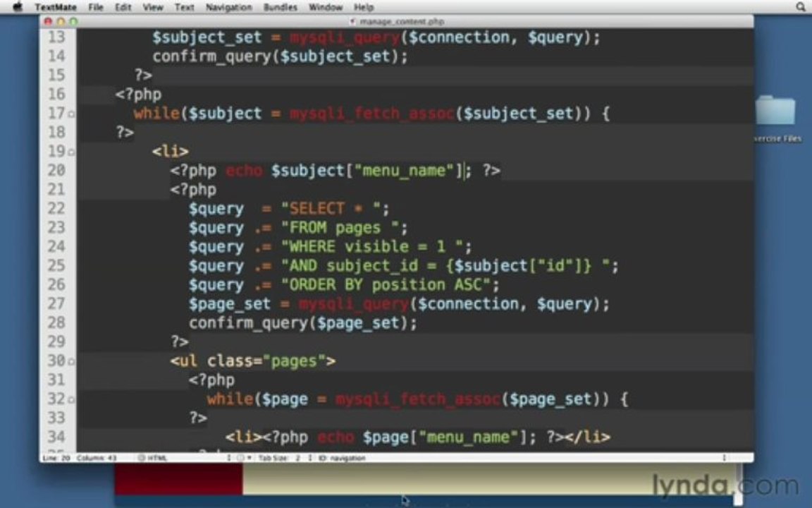Click the manage_content.php file icon in title bar

[x=352, y=21]
